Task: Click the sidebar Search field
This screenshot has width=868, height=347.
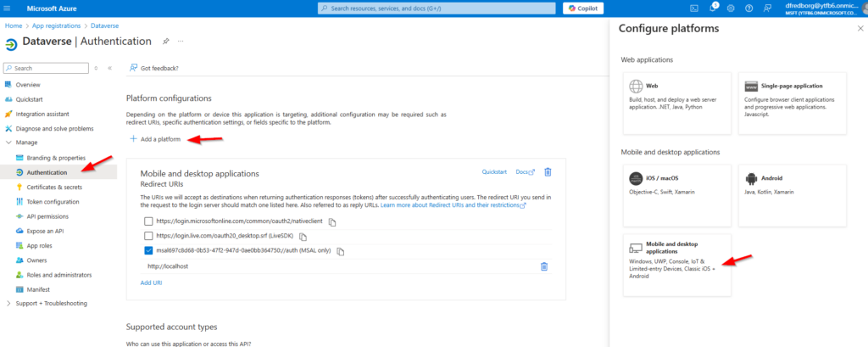Action: pyautogui.click(x=46, y=68)
